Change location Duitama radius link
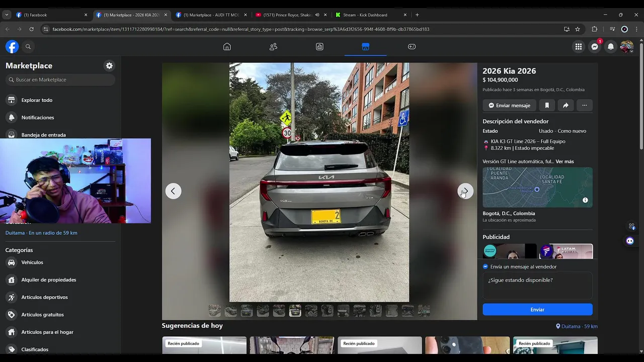644x362 pixels. (41, 233)
